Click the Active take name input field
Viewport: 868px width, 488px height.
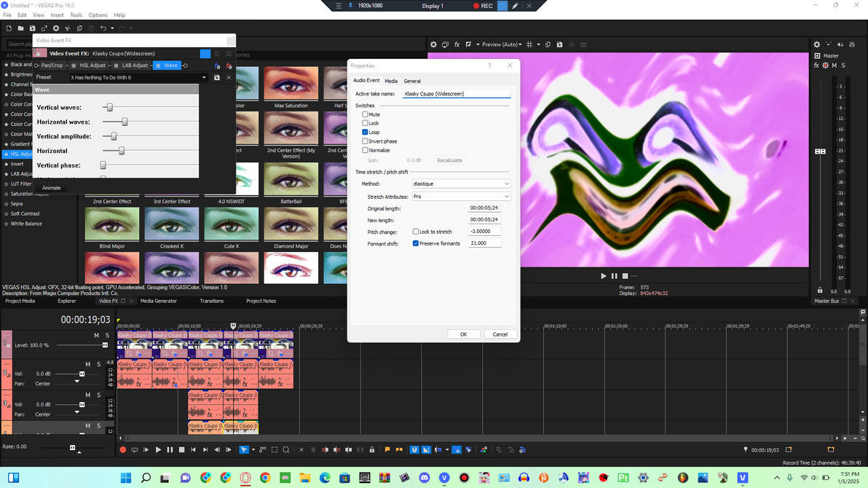pyautogui.click(x=456, y=94)
